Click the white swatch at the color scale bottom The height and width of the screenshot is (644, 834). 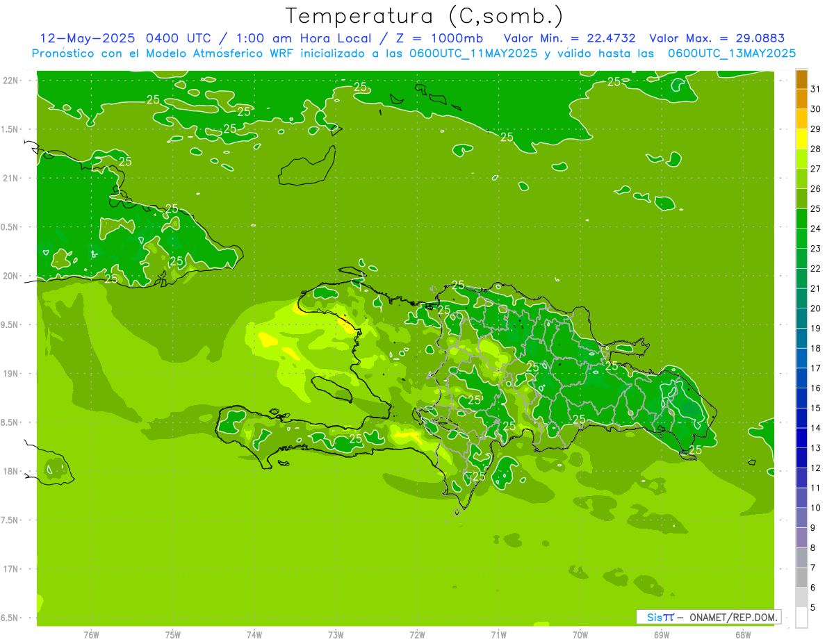click(801, 618)
